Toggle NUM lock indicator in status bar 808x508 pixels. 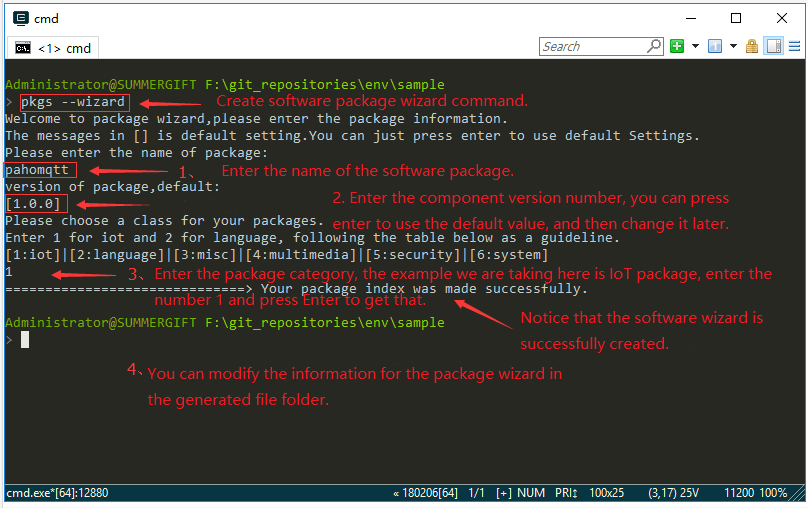(x=532, y=493)
